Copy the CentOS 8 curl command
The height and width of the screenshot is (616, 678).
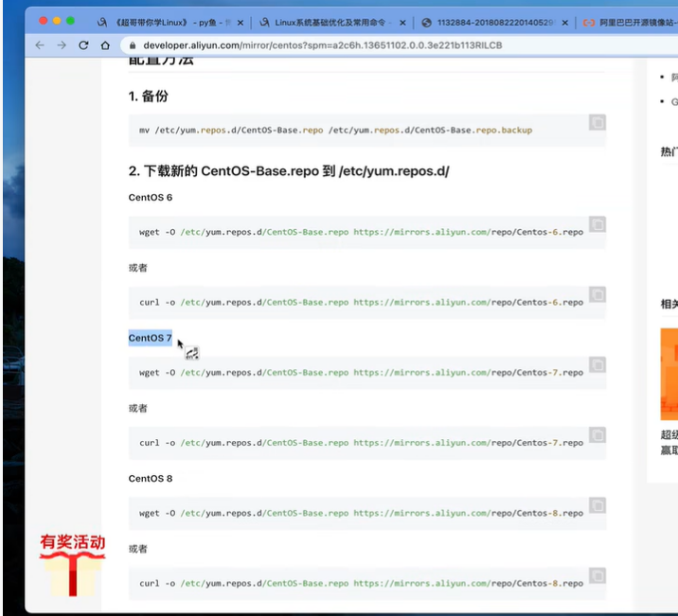598,576
